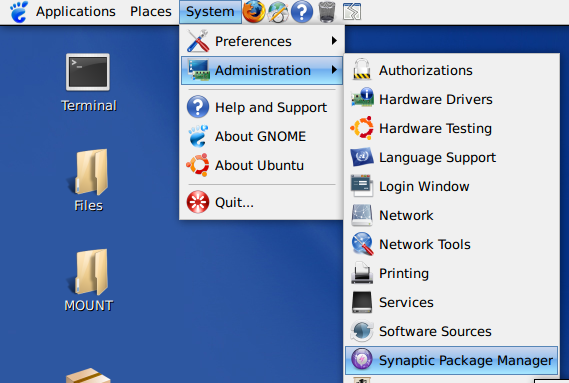Viewport: 569px width, 383px height.
Task: Click the globe browser launcher in panel
Action: click(278, 12)
